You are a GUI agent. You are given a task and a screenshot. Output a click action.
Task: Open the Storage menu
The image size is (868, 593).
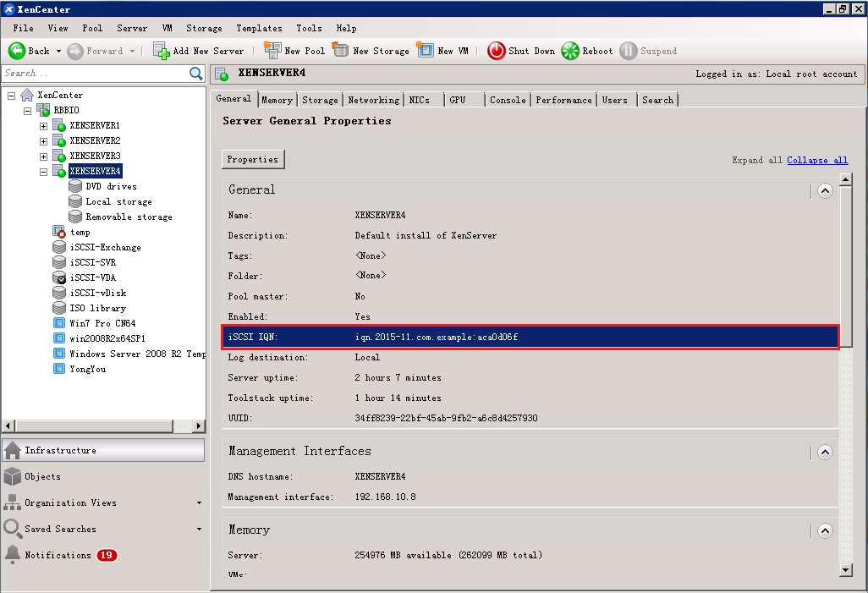204,28
